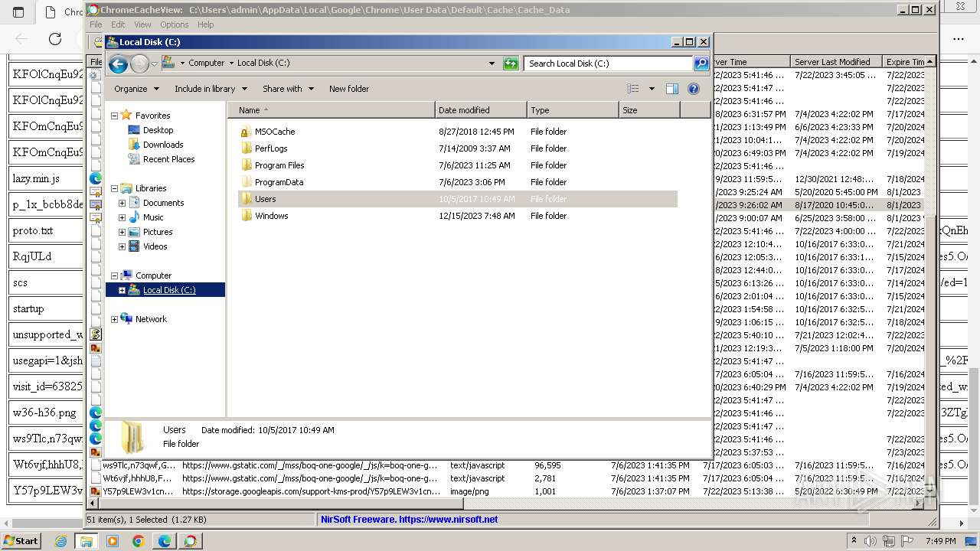Show hidden tray icons arrow
Viewport: 980px width, 551px height.
[x=854, y=541]
